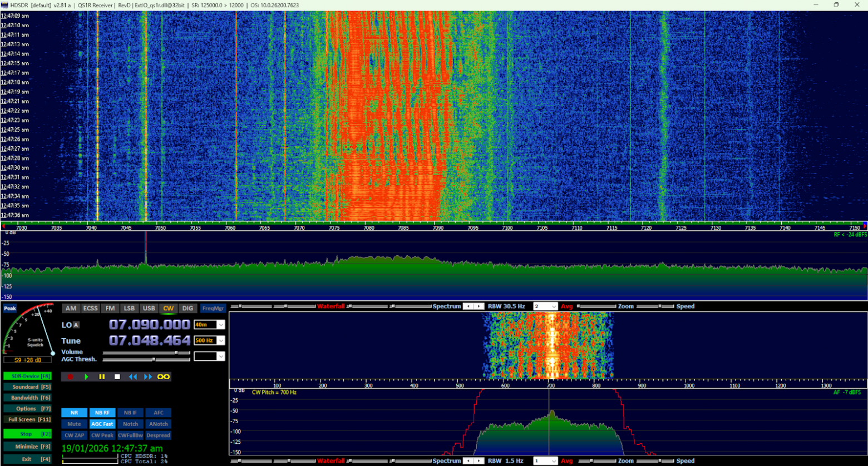This screenshot has width=868, height=466.
Task: Rewind with the blue double-left arrows
Action: [133, 377]
